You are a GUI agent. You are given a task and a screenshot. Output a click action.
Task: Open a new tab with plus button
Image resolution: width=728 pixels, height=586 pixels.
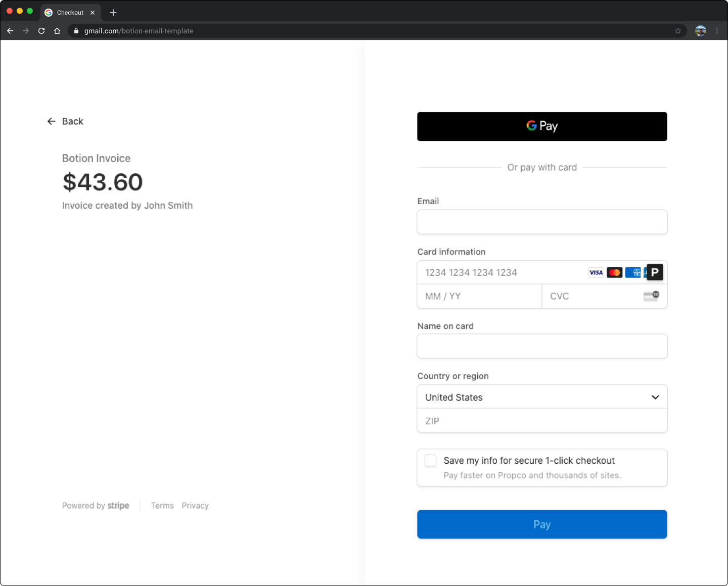click(x=113, y=13)
